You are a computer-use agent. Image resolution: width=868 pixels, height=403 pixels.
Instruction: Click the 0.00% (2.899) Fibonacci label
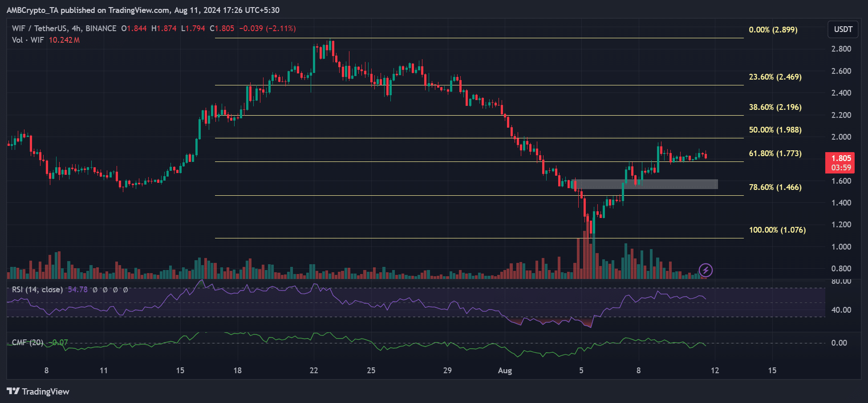pyautogui.click(x=773, y=30)
